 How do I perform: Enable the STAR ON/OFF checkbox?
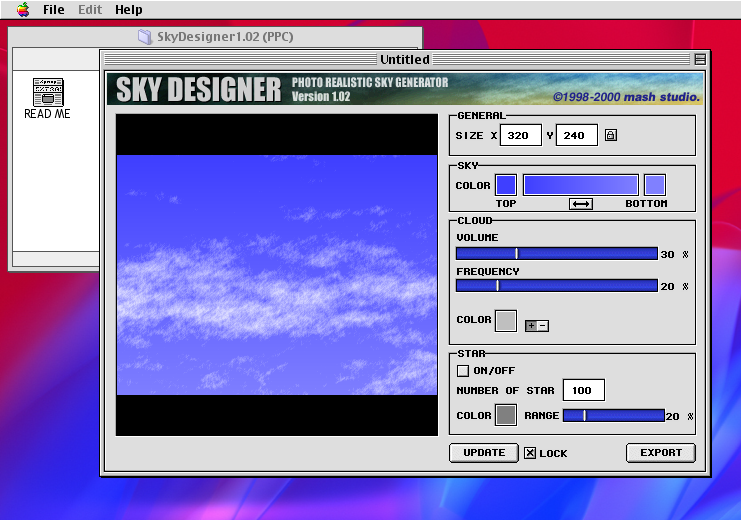tap(463, 371)
